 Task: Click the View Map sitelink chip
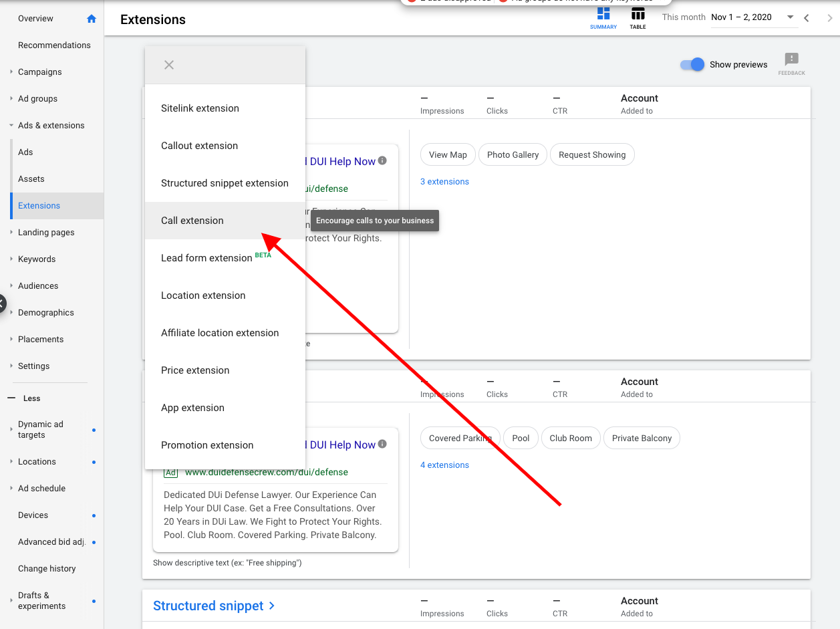tap(448, 154)
